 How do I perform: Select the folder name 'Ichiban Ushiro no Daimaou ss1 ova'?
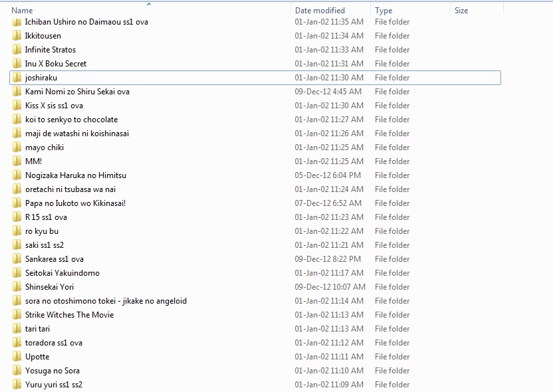pyautogui.click(x=86, y=22)
